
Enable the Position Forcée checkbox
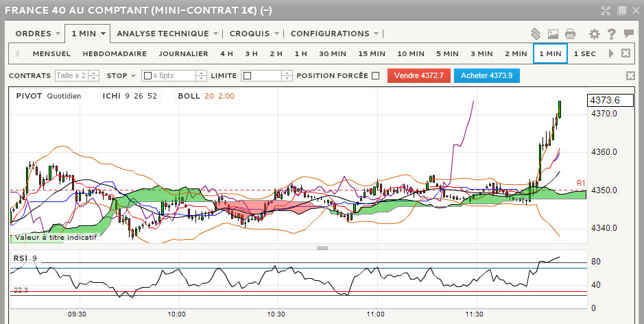(x=375, y=76)
